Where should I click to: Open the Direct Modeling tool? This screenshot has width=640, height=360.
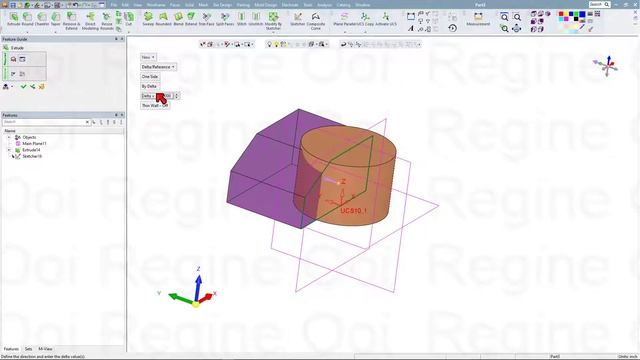(x=90, y=21)
